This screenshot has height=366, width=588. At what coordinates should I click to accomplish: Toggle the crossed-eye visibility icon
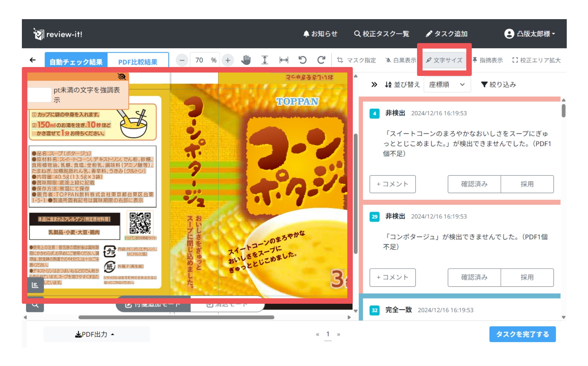pos(122,77)
